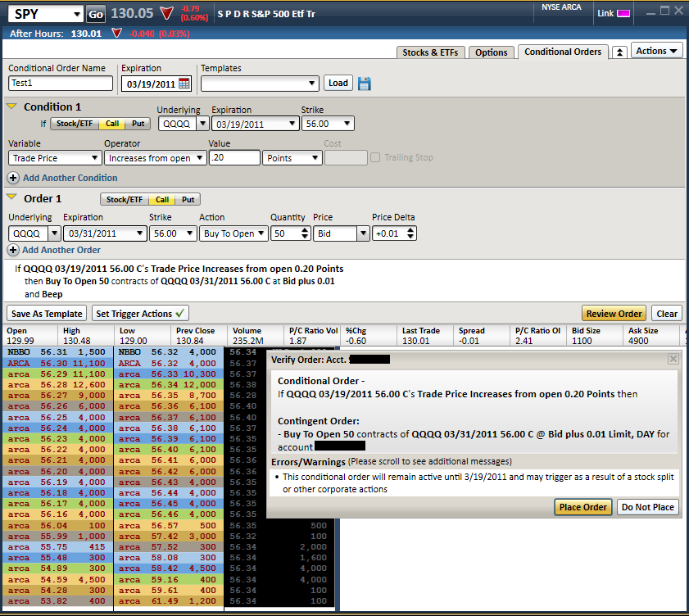The width and height of the screenshot is (689, 616).
Task: Click the plus icon for Add Another Order
Action: (x=13, y=250)
